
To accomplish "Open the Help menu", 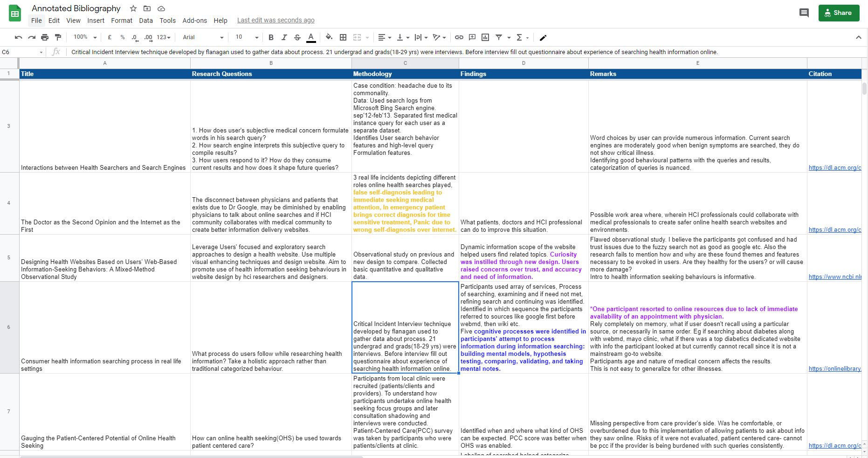I will (x=220, y=21).
